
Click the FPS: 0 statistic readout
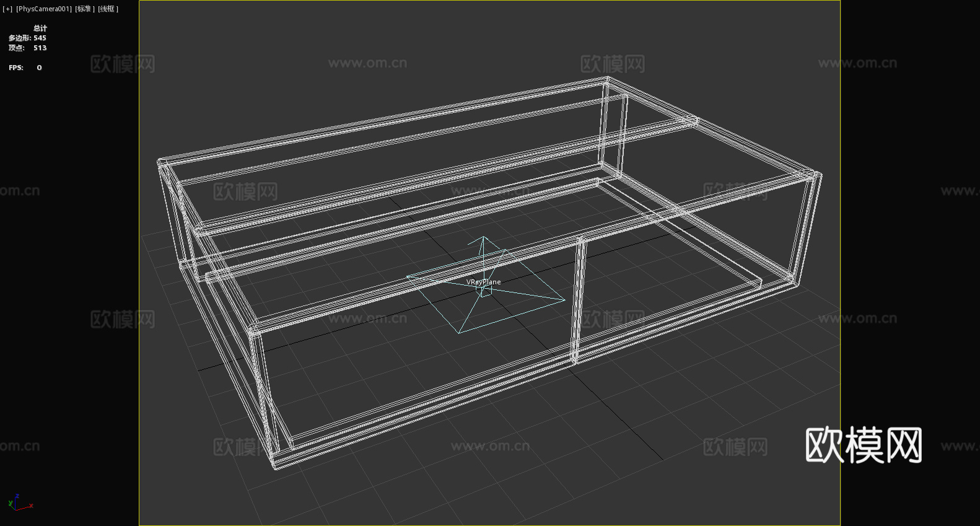(25, 68)
